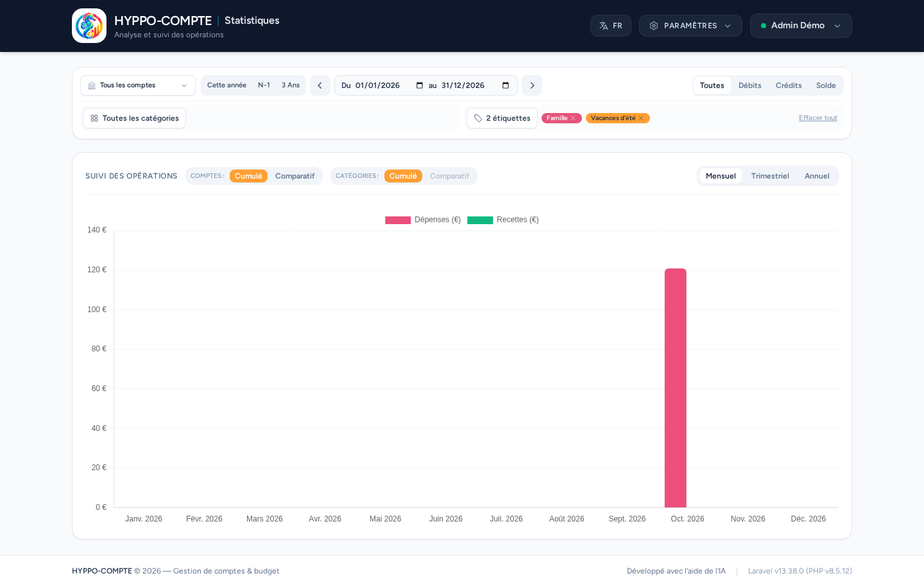
Task: Go to the next date period
Action: (532, 85)
